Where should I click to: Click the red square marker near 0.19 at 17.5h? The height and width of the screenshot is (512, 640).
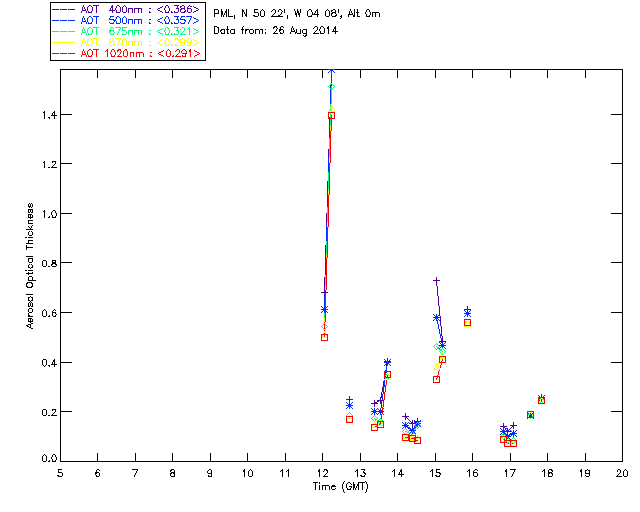(530, 415)
